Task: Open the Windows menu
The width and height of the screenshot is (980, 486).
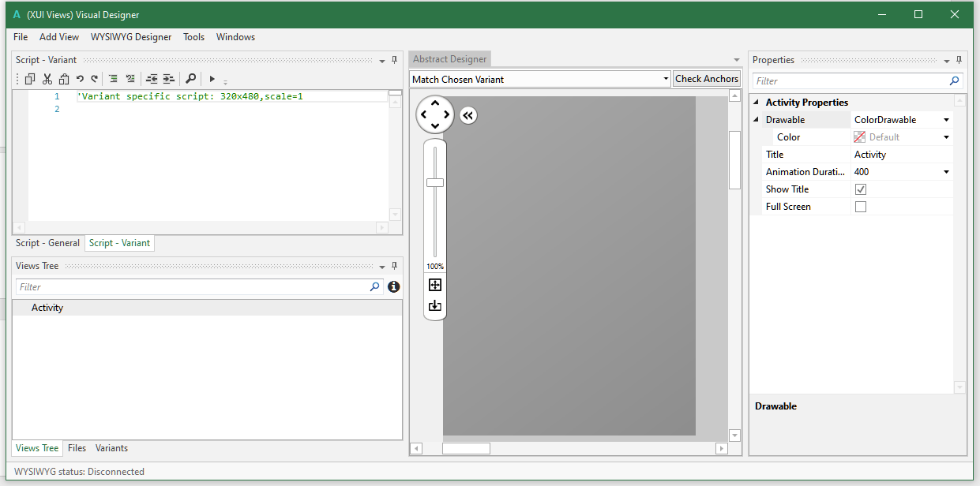Action: point(235,37)
